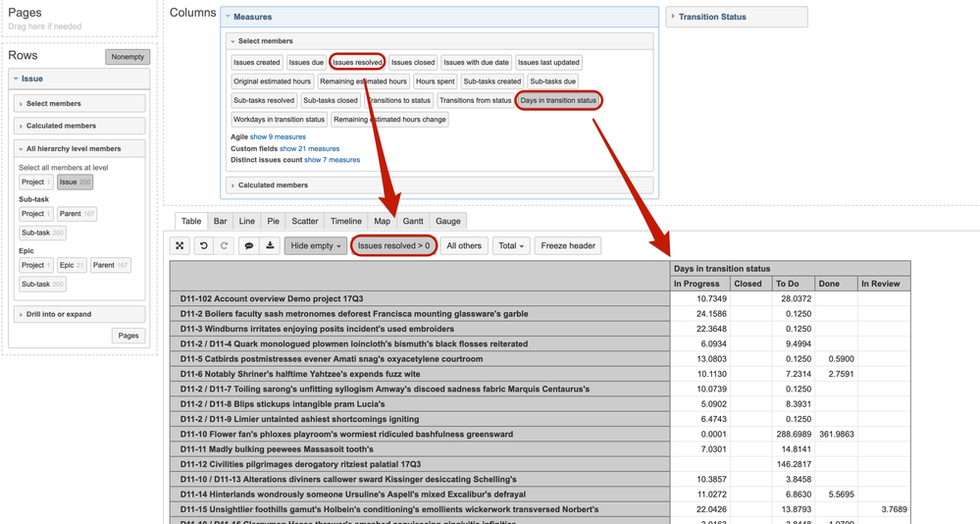Collapse All hierarchy level members
This screenshot has width=980, height=524.
pos(79,149)
